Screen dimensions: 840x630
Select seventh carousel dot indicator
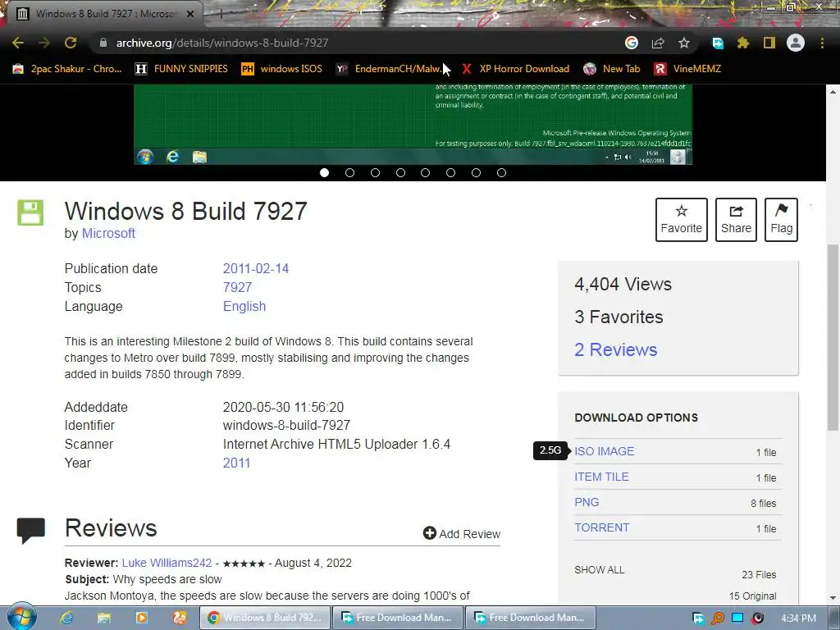(476, 172)
